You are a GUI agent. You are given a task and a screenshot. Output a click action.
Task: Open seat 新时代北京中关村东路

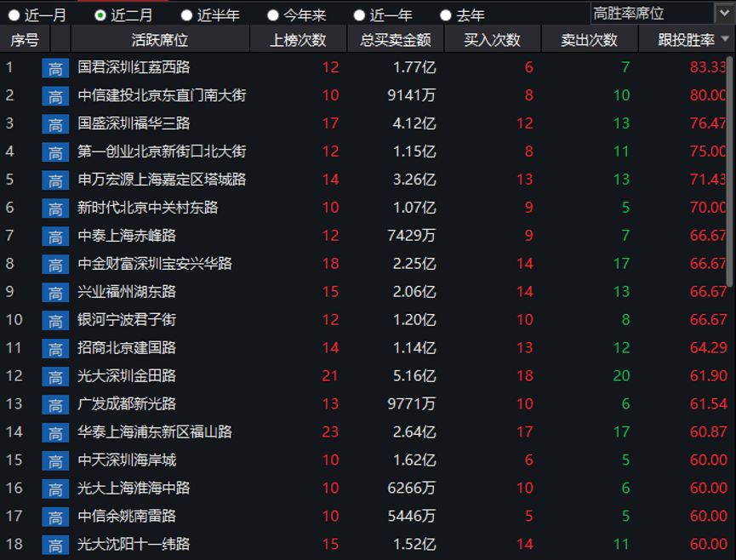[148, 208]
